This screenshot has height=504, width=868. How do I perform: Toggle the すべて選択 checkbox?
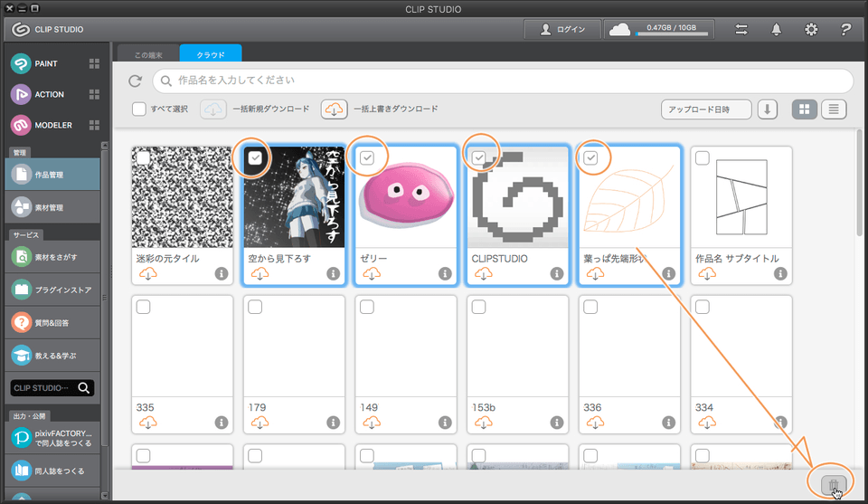click(139, 109)
